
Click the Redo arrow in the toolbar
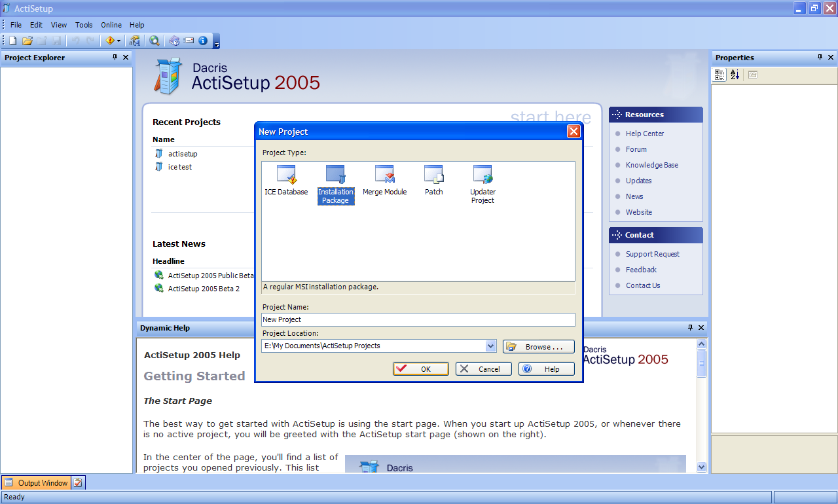pos(90,41)
